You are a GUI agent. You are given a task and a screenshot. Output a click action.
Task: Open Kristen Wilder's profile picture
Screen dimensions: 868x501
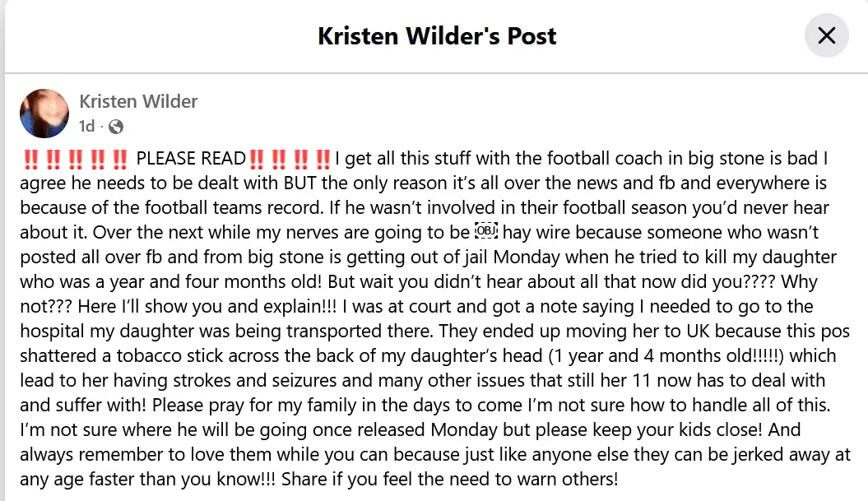click(x=44, y=113)
